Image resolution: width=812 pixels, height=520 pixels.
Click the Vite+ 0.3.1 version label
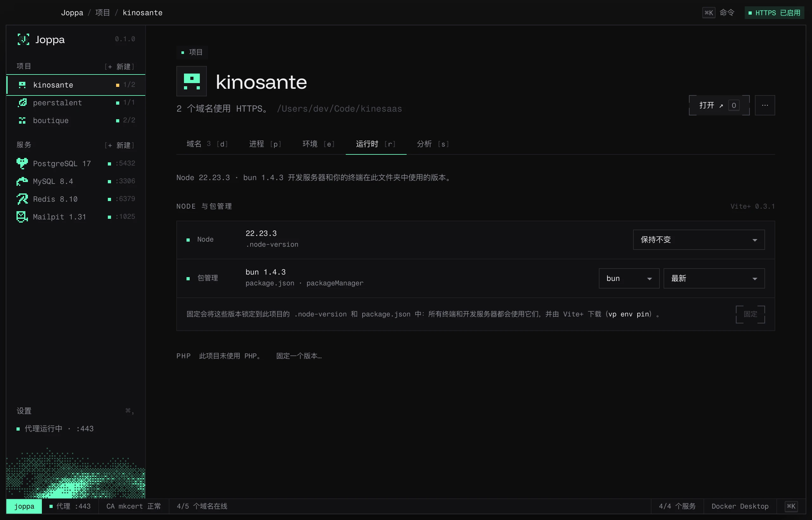pyautogui.click(x=753, y=206)
